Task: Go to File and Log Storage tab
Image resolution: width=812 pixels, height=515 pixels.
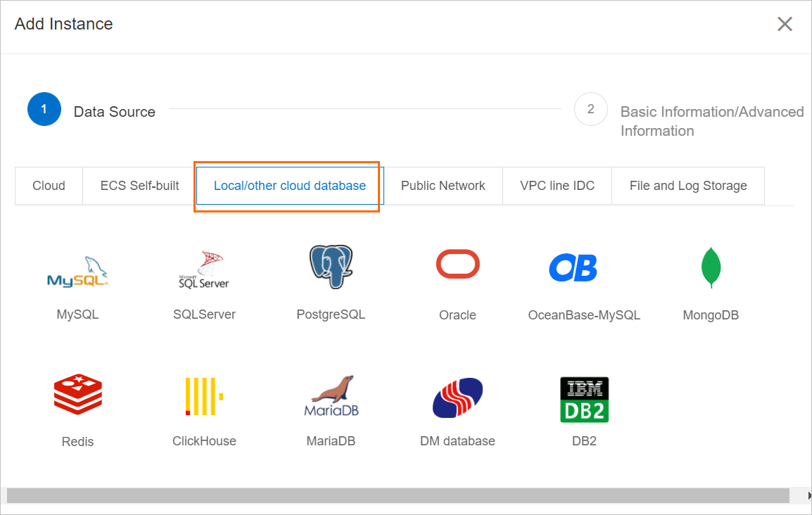Action: coord(687,186)
